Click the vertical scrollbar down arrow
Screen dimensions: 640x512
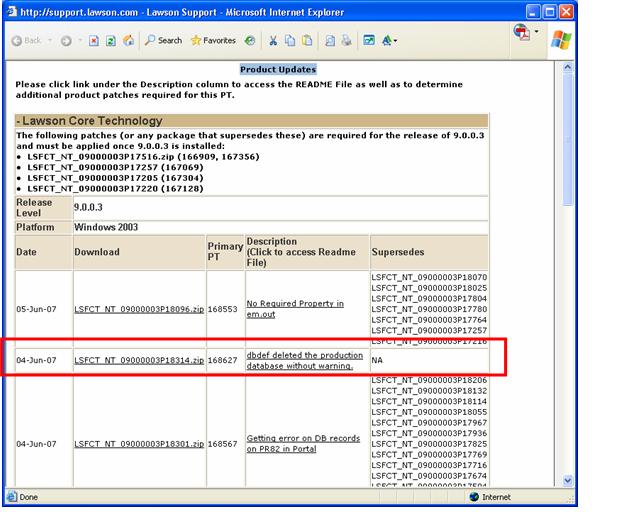(569, 481)
